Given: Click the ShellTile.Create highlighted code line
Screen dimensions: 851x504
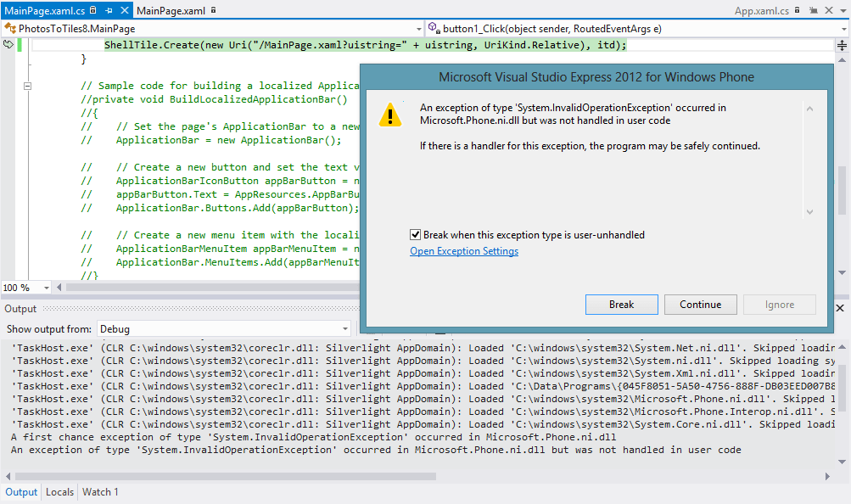Looking at the screenshot, I should (x=365, y=45).
